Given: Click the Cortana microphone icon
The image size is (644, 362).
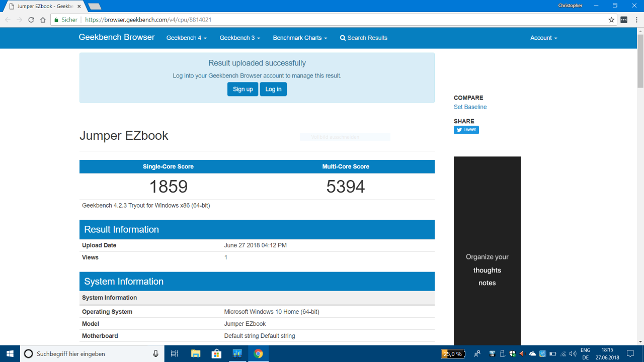Looking at the screenshot, I should click(x=156, y=353).
